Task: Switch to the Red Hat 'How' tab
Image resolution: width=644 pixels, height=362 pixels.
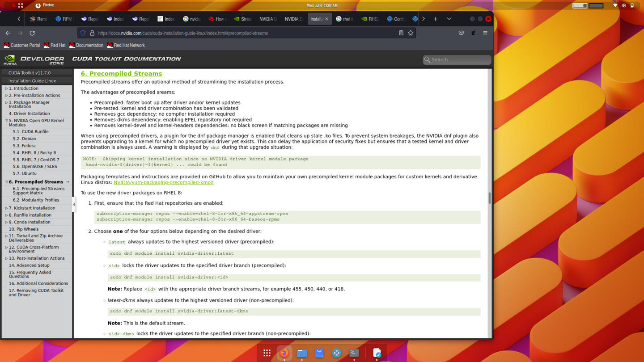Action: pyautogui.click(x=218, y=19)
